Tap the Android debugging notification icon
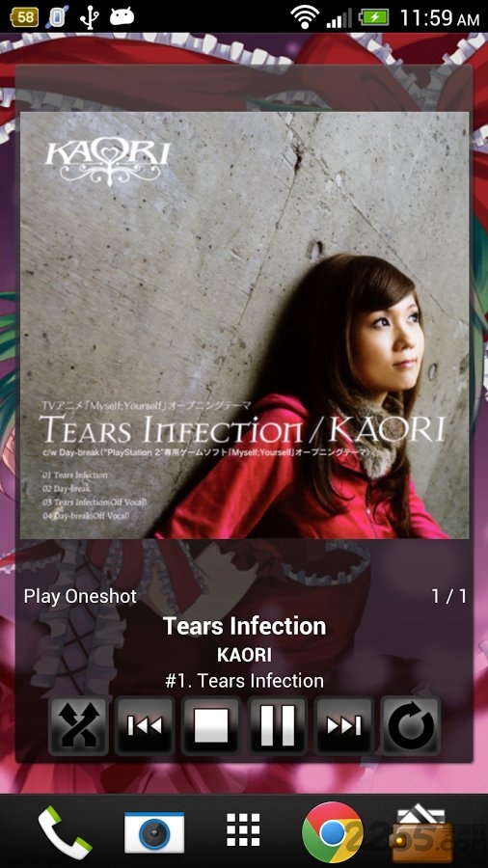Screen dimensions: 488x868 pos(122,16)
